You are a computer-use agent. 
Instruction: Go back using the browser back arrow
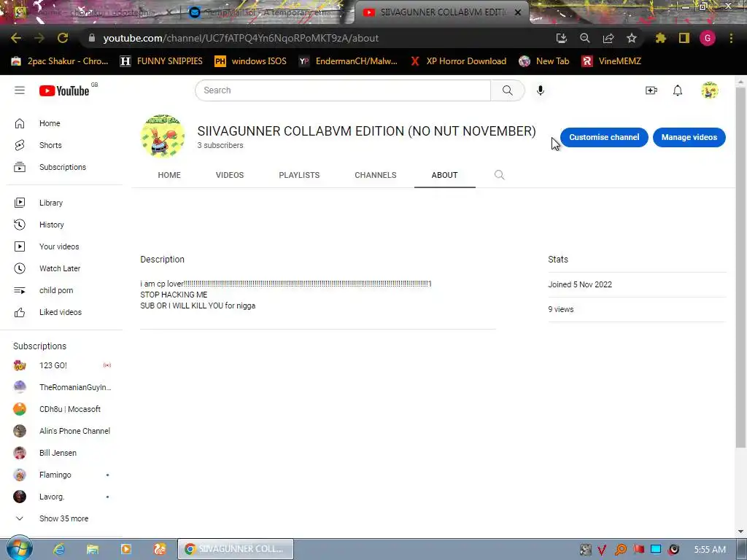pos(16,38)
